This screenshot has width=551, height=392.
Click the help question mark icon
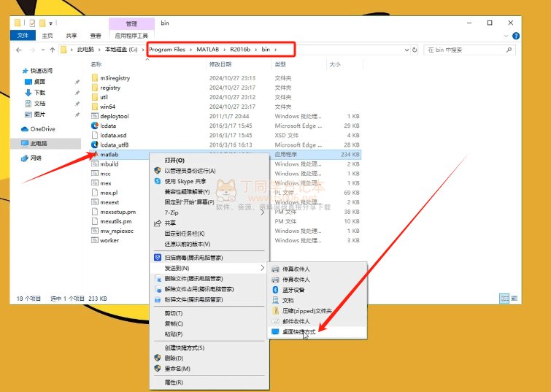click(516, 36)
